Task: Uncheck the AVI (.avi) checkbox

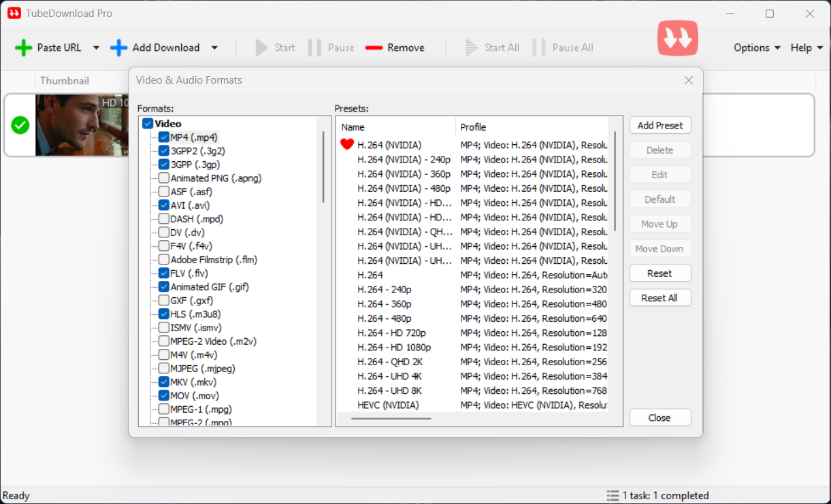Action: (164, 205)
